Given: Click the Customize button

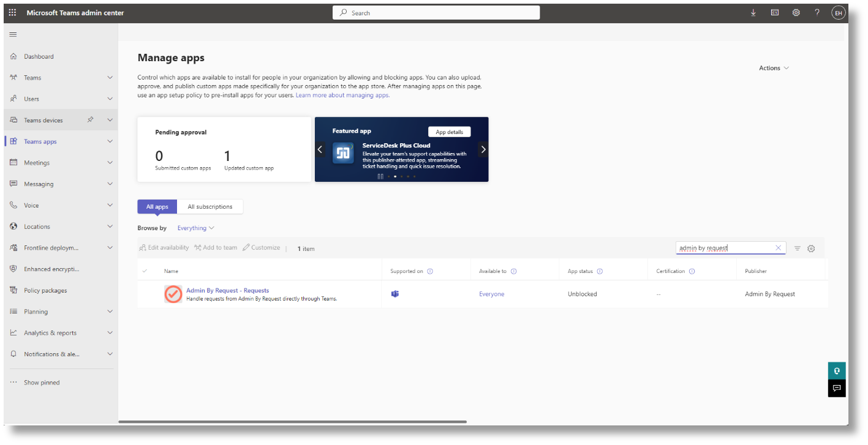Looking at the screenshot, I should click(x=262, y=248).
